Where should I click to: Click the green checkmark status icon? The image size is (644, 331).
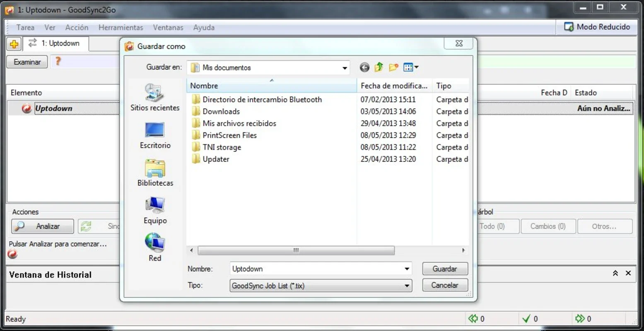[526, 319]
